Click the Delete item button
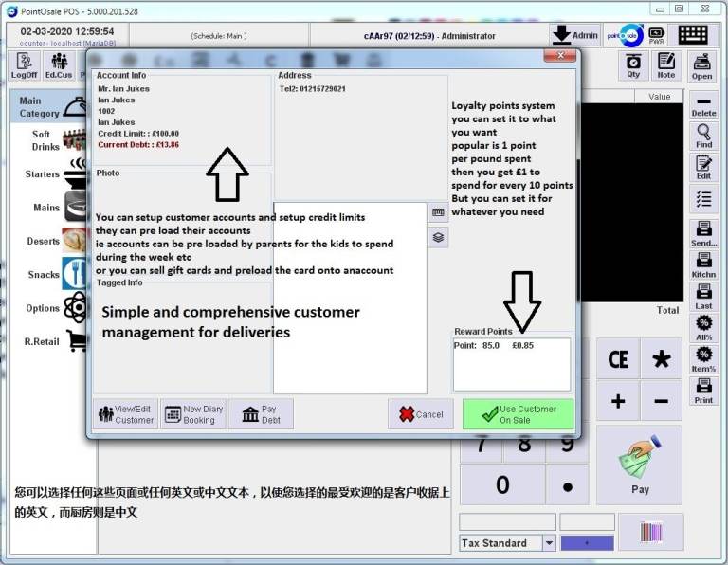Viewport: 728px width, 565px height. [x=703, y=105]
